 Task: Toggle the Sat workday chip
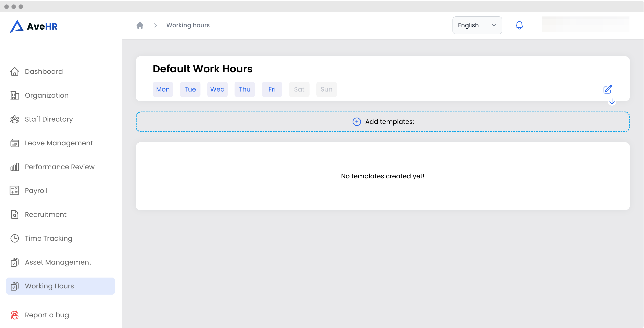click(x=299, y=89)
